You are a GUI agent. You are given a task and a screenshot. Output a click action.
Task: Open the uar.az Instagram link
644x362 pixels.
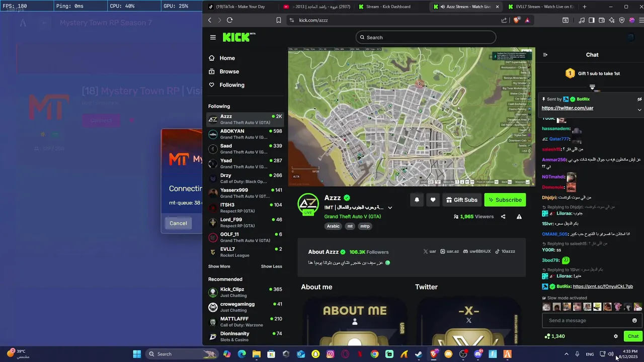(x=449, y=251)
